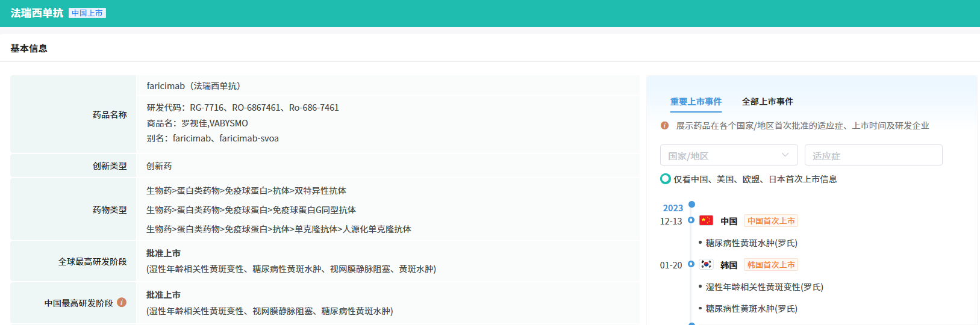Screen dimensions: 980x325
Task: Click 批准上市 under 中国最高研发阶段
Action: click(x=163, y=295)
